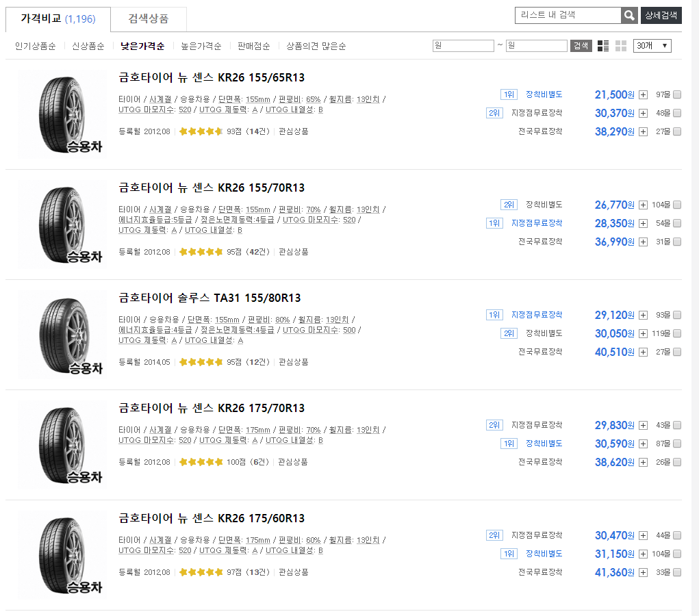Click 지정점무료장착 label beside 28,350원
The height and width of the screenshot is (616, 699).
(x=537, y=223)
